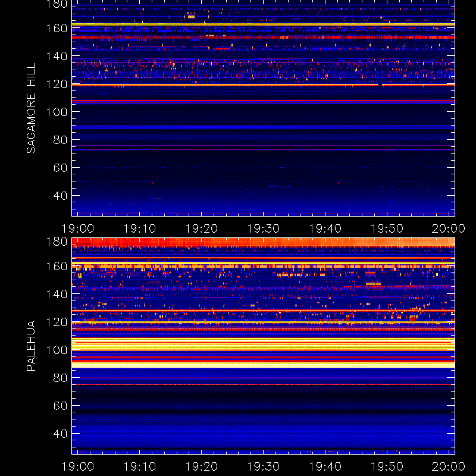Click 19:20 time label under Sagamore Hill plot
The image size is (476, 476).
(202, 228)
